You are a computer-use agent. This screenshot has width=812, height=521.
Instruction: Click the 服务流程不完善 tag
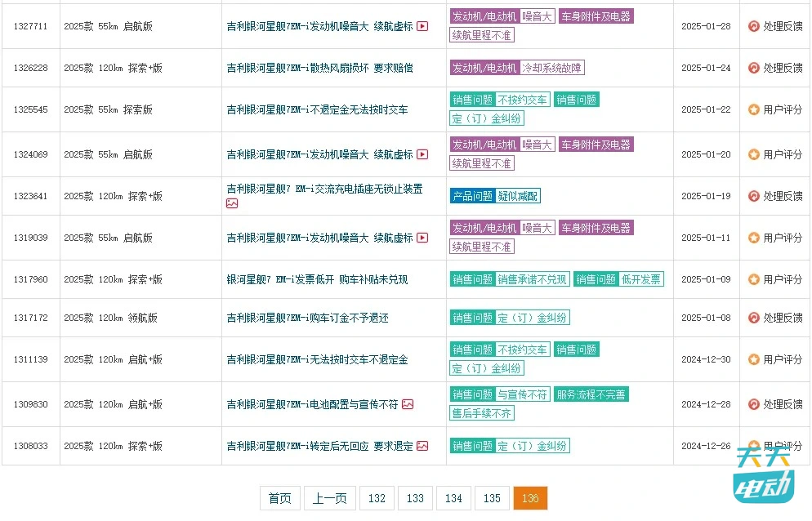591,394
